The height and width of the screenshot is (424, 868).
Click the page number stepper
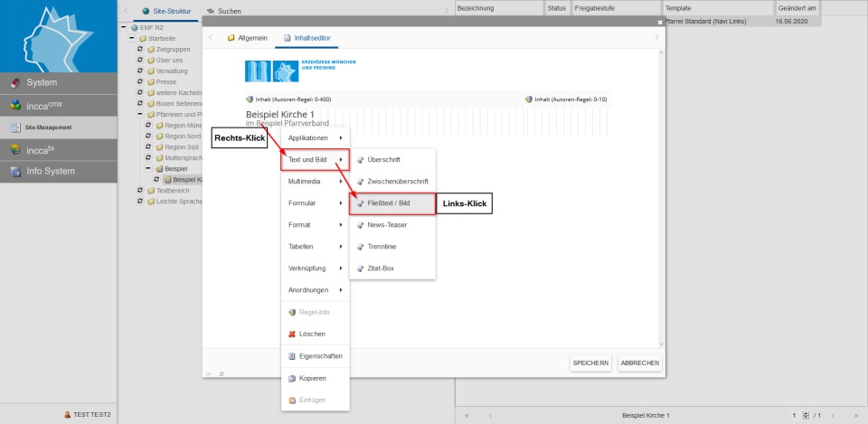point(805,415)
